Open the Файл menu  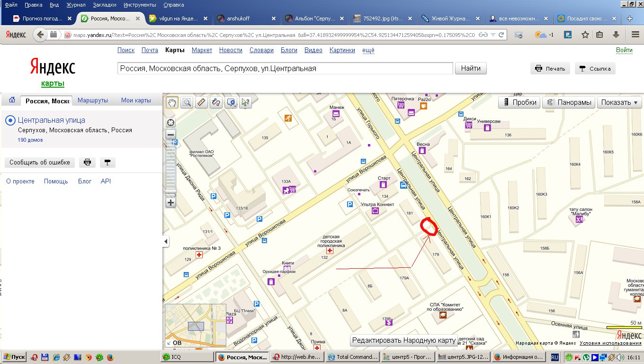(x=11, y=5)
